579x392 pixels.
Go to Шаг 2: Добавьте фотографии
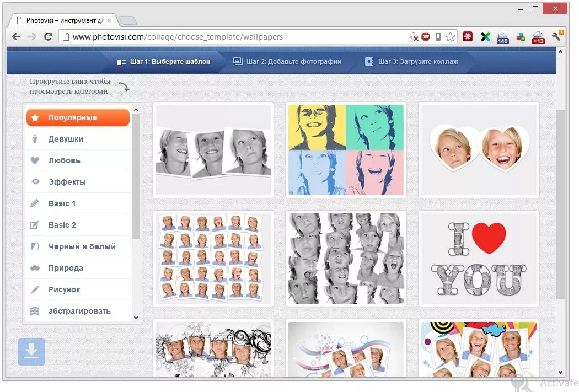point(287,62)
